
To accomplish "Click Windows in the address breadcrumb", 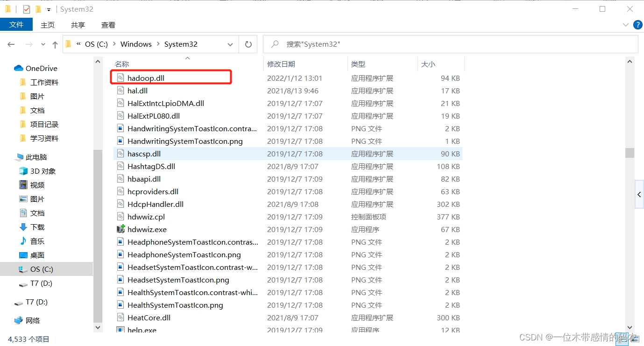I will tap(136, 44).
